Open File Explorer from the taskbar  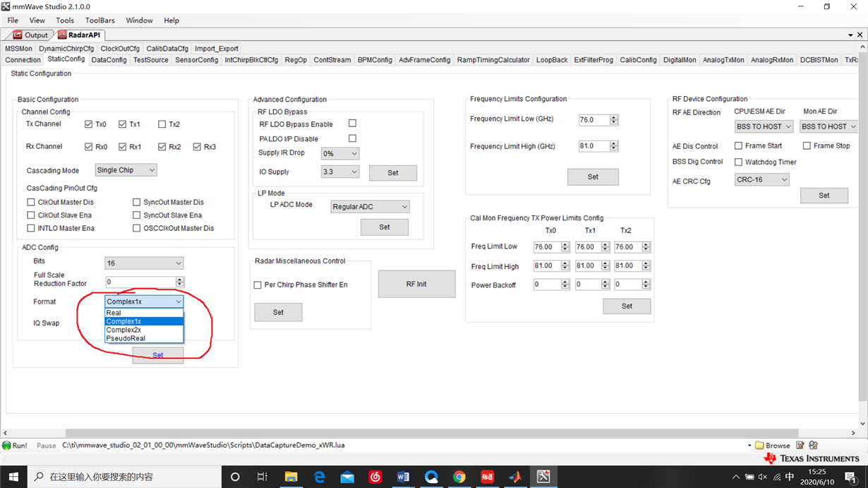tap(291, 477)
